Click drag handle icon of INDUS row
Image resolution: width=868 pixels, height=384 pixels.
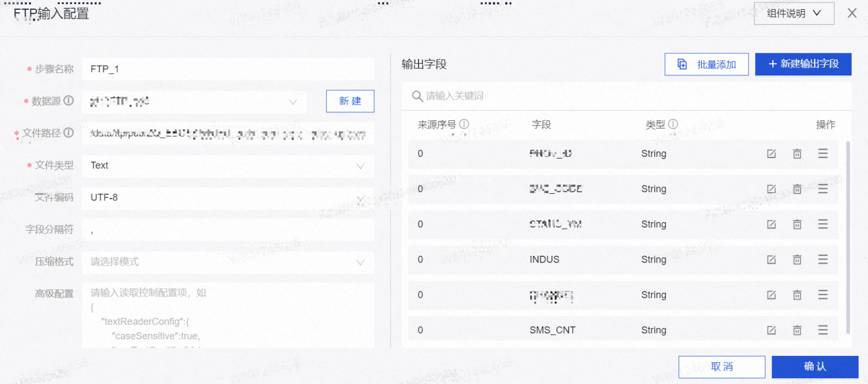tap(822, 259)
